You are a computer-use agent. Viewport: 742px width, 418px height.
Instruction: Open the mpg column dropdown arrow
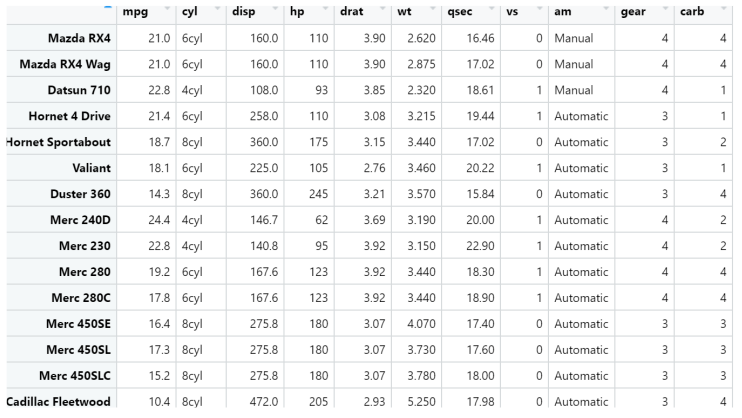coord(167,9)
